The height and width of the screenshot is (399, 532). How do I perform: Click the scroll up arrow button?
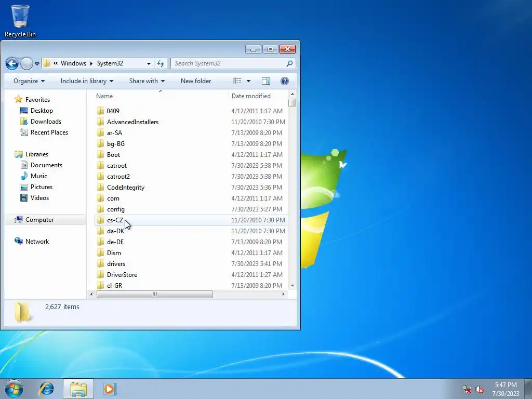pos(292,94)
